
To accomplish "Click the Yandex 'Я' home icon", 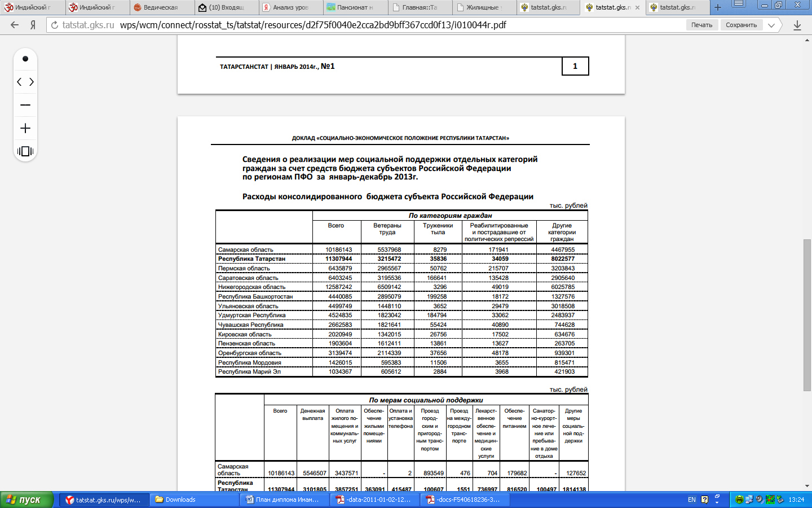I will tap(33, 25).
